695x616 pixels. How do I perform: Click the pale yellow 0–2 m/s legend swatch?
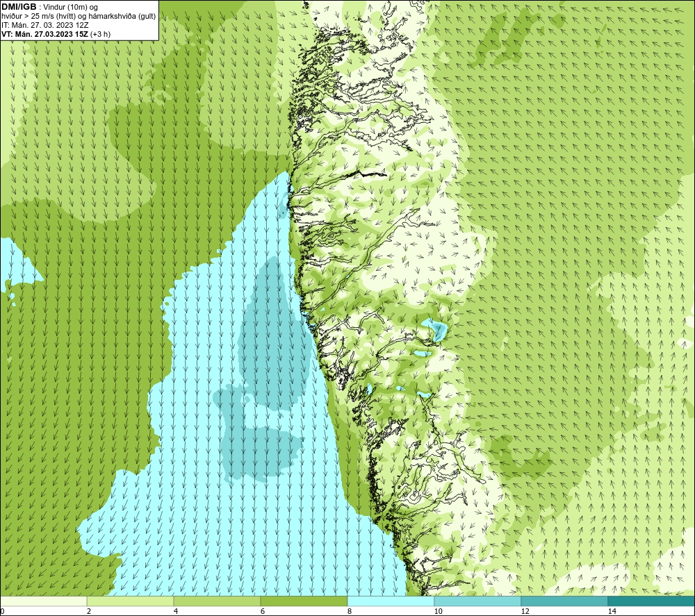pos(43,601)
